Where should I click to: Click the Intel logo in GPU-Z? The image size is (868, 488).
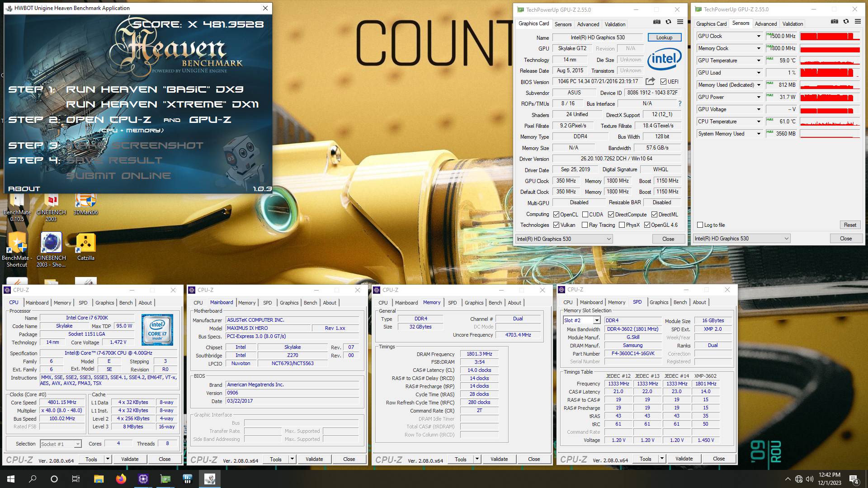pyautogui.click(x=664, y=59)
